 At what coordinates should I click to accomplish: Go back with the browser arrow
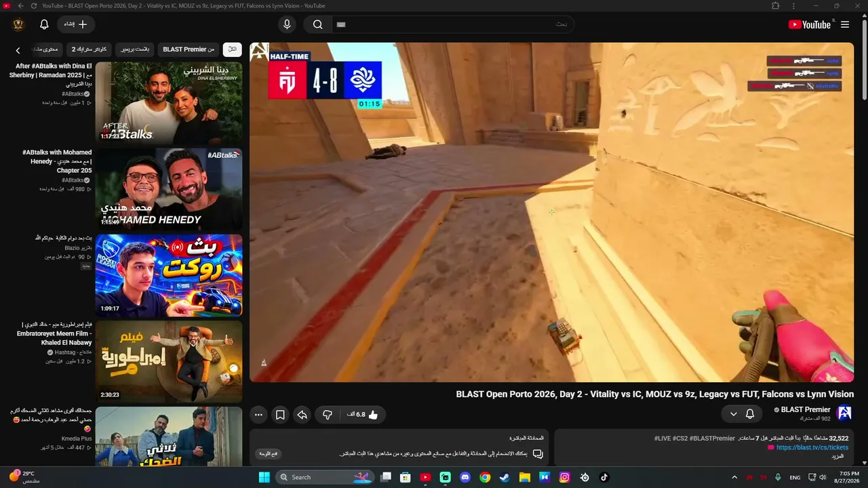tap(20, 6)
